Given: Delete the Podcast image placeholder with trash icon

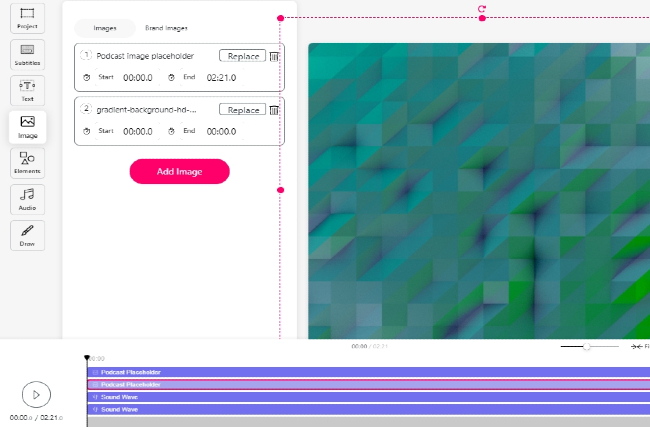Looking at the screenshot, I should (274, 56).
